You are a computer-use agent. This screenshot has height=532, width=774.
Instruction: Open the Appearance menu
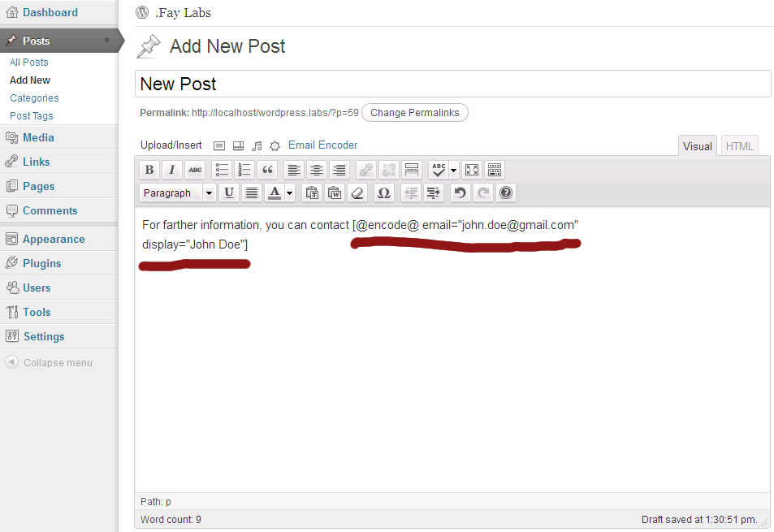click(54, 240)
